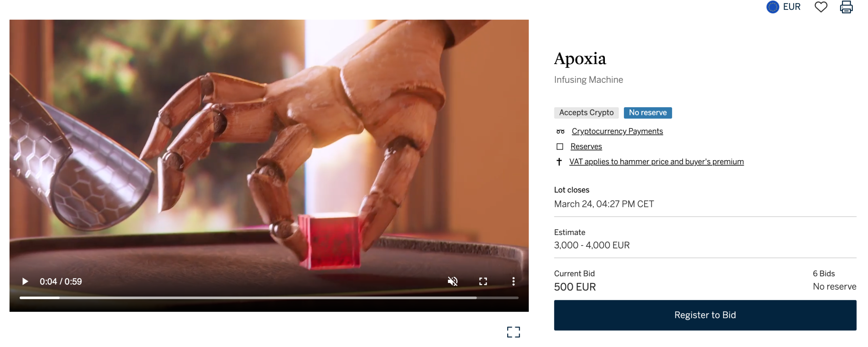Unmute the video sound
The image size is (868, 347).
pos(452,281)
